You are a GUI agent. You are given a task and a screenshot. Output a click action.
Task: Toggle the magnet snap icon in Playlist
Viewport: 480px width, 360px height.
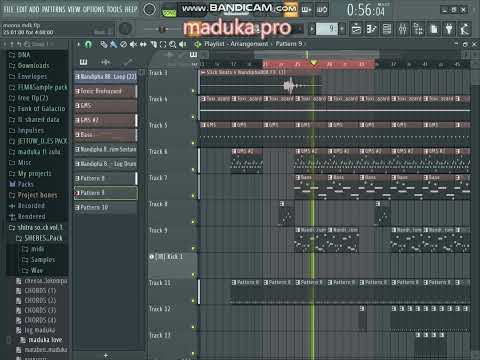(88, 44)
